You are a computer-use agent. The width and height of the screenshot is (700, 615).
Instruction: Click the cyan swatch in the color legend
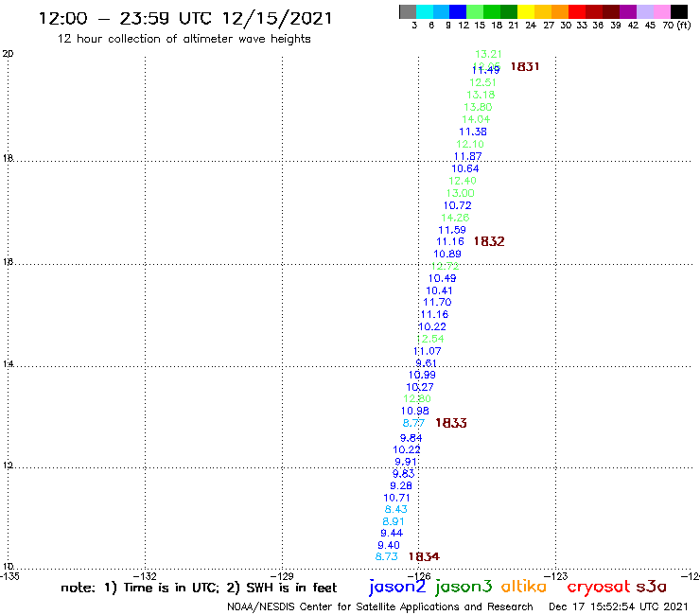pyautogui.click(x=425, y=11)
